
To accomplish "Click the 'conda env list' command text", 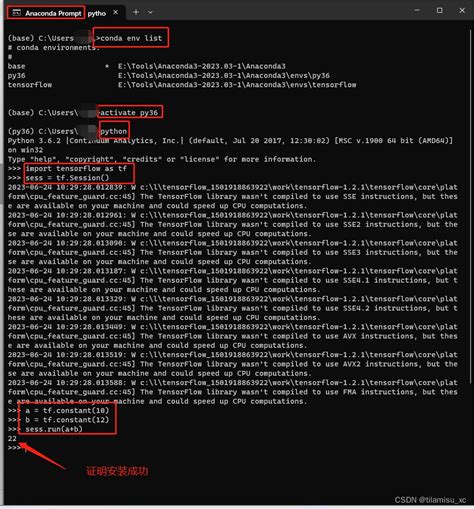I will click(131, 38).
